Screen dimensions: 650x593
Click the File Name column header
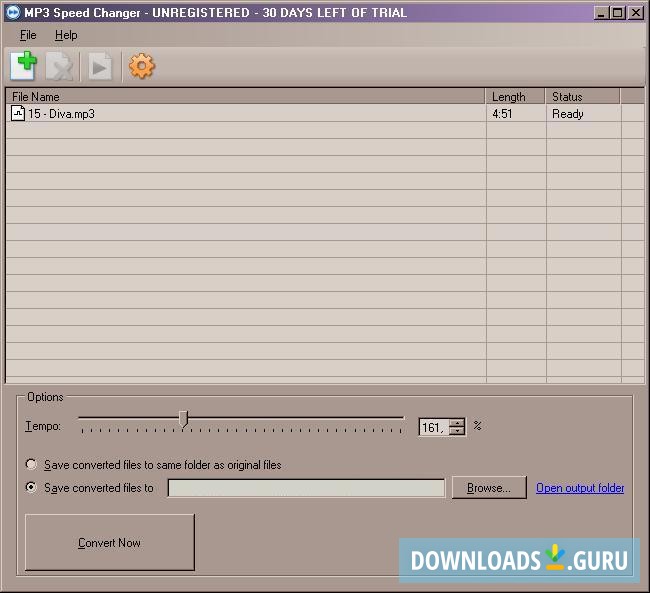pyautogui.click(x=245, y=96)
